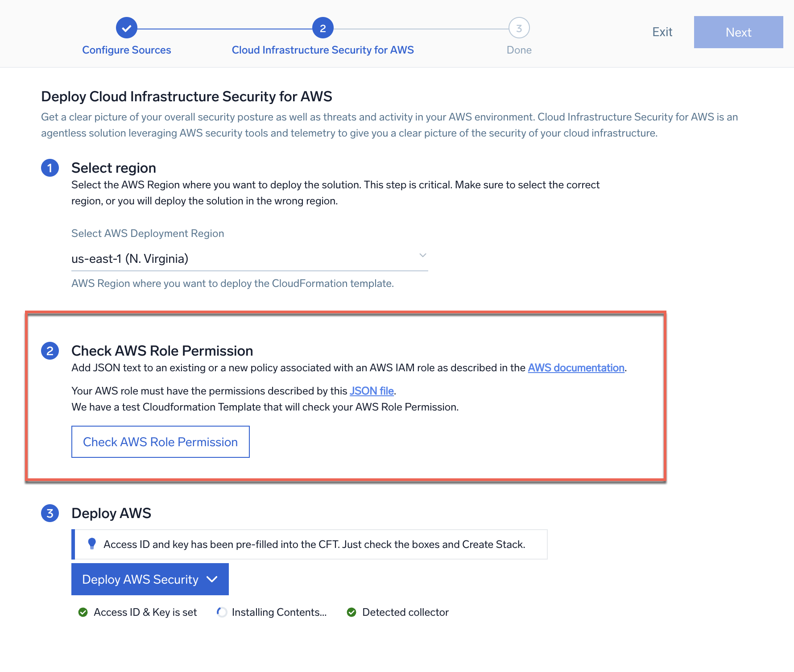The image size is (794, 672).
Task: Click the lightbulb icon in the tip banner
Action: (x=92, y=544)
